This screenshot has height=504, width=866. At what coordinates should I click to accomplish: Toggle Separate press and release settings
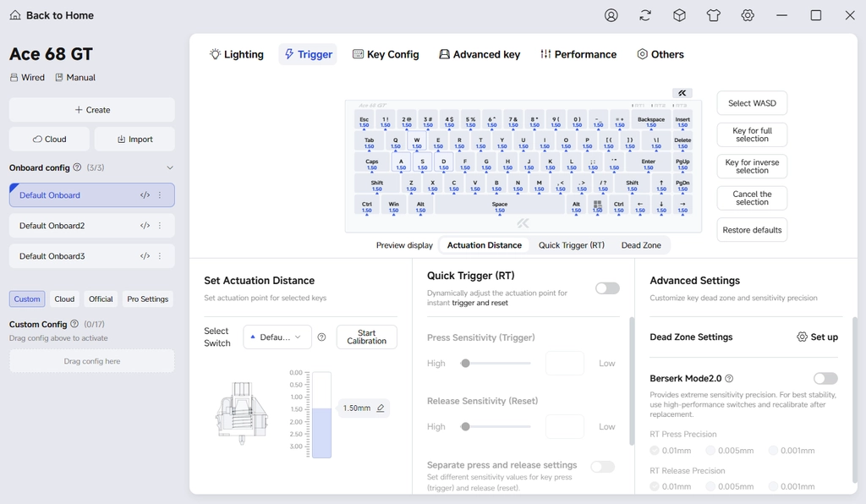click(x=602, y=467)
